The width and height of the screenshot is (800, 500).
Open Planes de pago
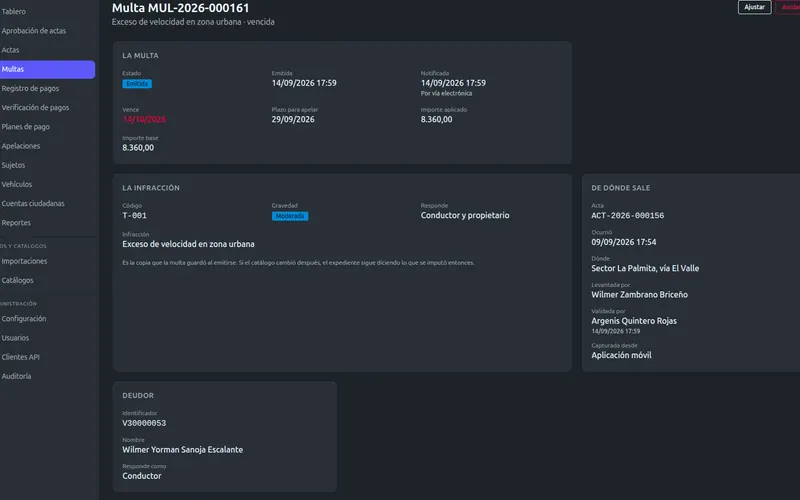26,127
